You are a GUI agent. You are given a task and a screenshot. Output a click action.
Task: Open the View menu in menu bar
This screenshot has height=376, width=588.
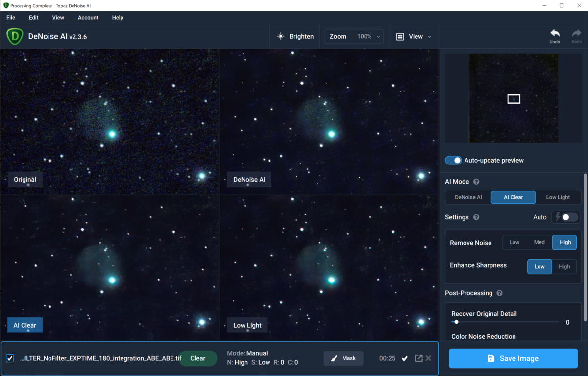tap(58, 17)
